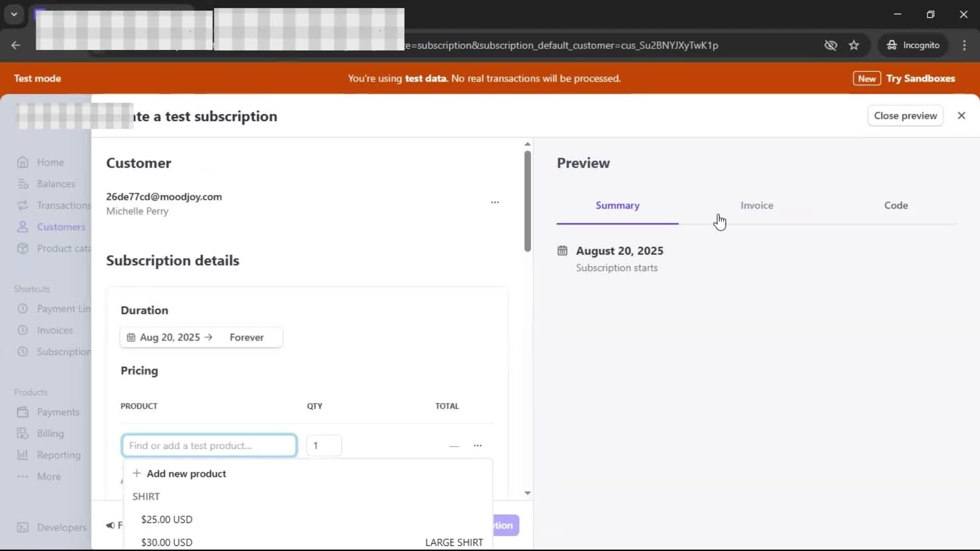The image size is (980, 551).
Task: Open Reporting via the chart icon
Action: pyautogui.click(x=22, y=455)
